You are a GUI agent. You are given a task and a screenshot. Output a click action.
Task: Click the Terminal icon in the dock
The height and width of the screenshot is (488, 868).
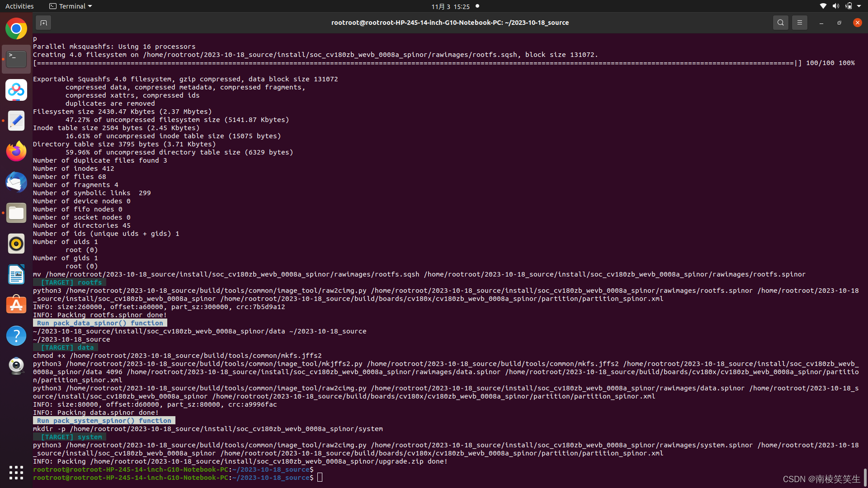pyautogui.click(x=16, y=59)
